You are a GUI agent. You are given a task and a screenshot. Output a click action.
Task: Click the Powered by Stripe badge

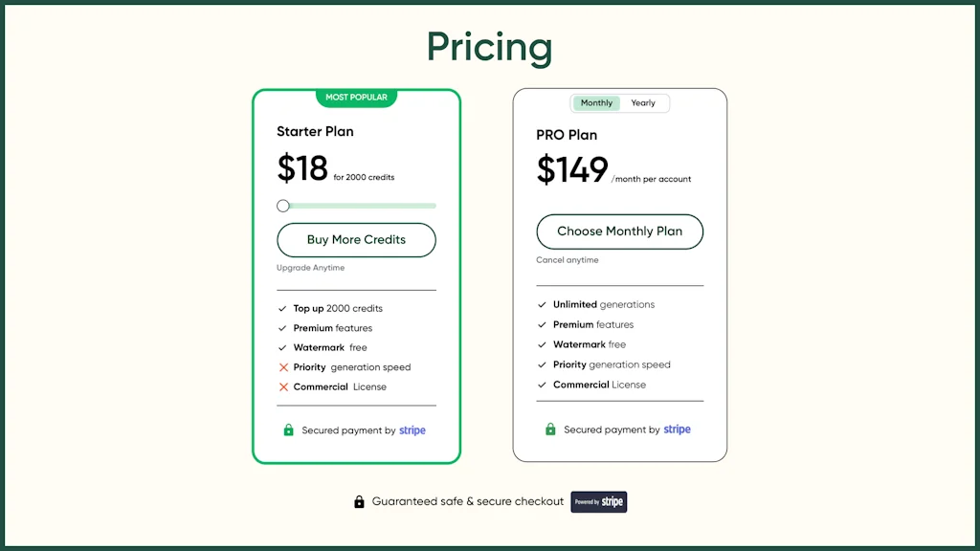coord(598,501)
